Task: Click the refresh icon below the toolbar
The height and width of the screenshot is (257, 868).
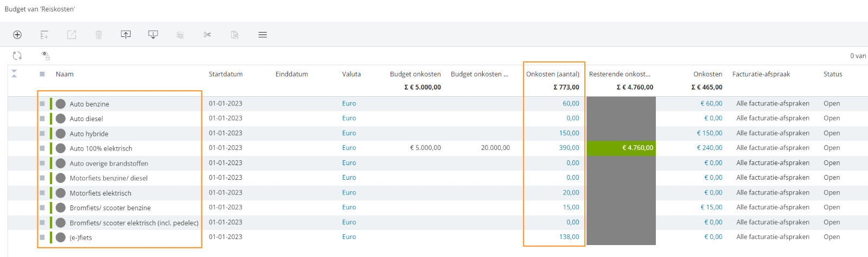Action: coord(17,55)
